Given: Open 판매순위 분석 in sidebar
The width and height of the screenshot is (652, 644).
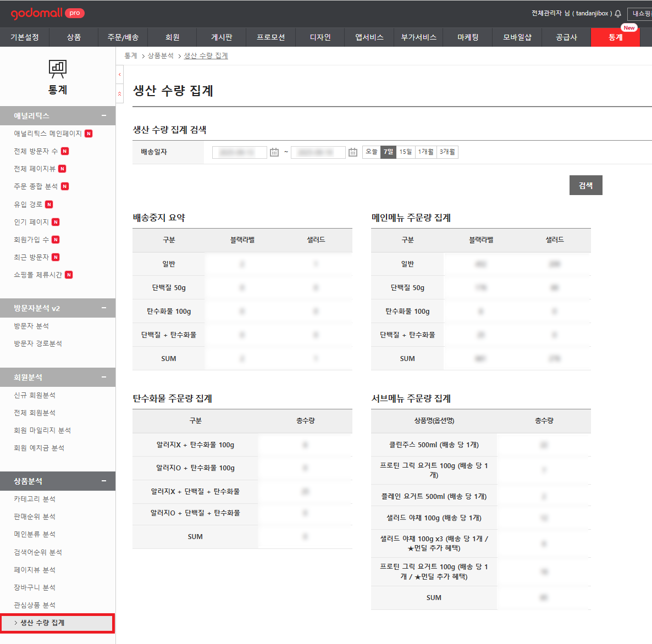Looking at the screenshot, I should 35,517.
